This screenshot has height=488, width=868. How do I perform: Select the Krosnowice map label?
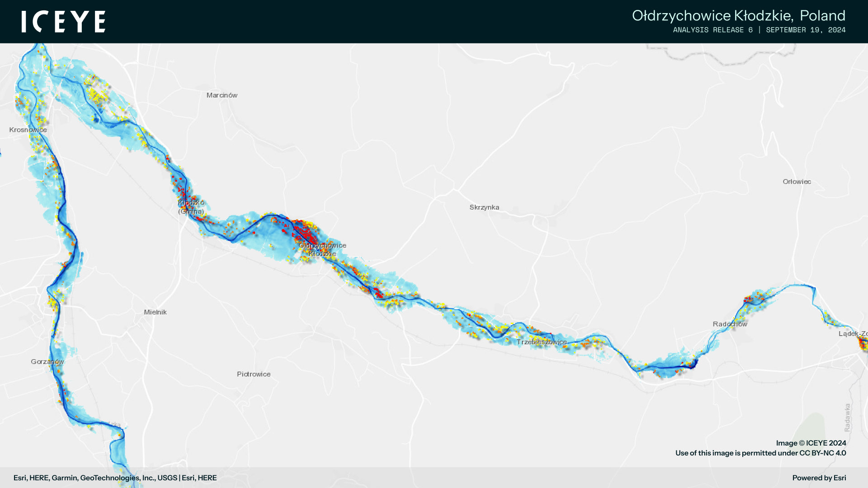(x=28, y=130)
